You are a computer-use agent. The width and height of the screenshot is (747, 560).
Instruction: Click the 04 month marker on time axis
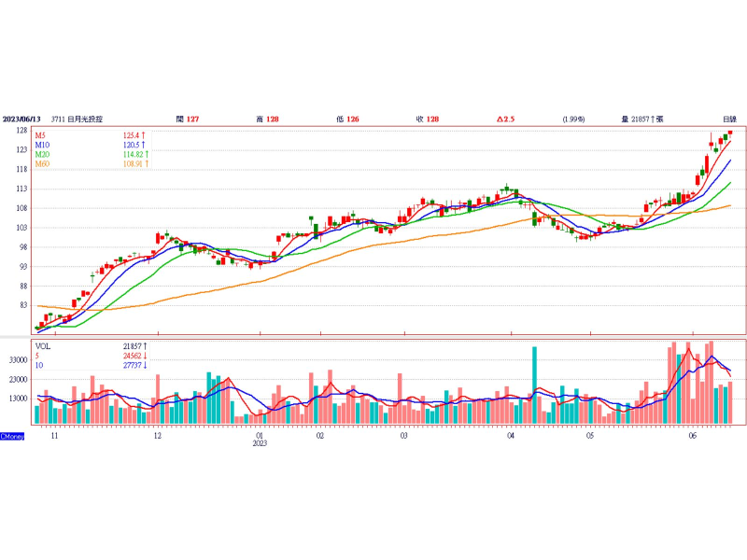511,436
